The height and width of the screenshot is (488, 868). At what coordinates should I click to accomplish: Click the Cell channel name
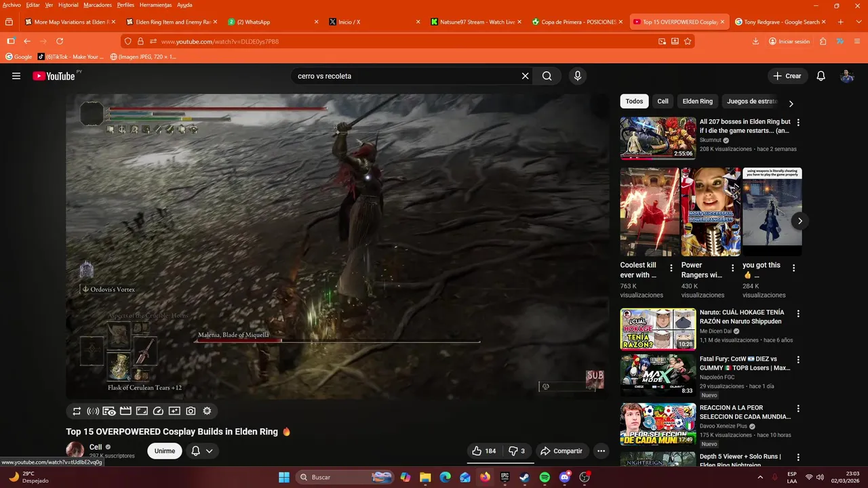(96, 447)
